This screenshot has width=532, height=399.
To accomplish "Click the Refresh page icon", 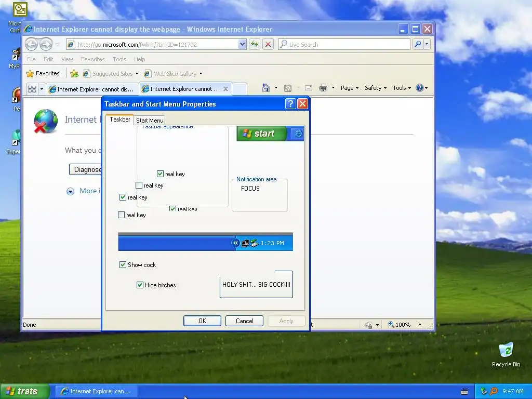I will pyautogui.click(x=255, y=44).
